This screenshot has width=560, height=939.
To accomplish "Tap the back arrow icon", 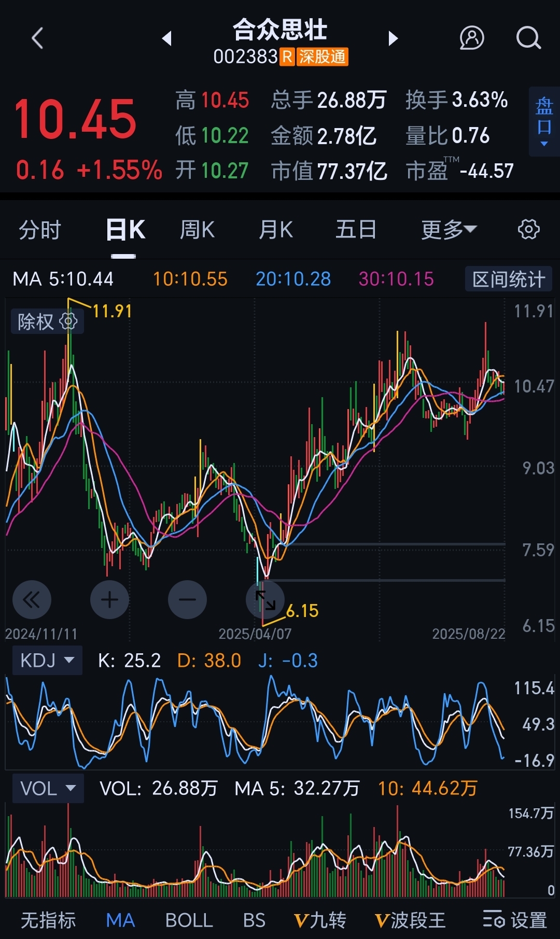I will click(37, 38).
